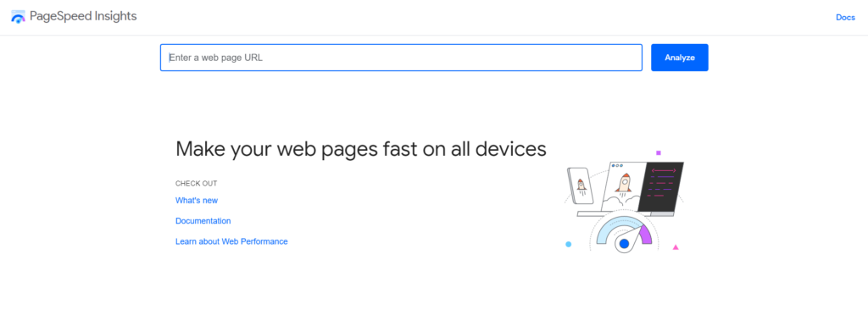
Task: Click the rocket in browser window illustration
Action: pos(624,185)
